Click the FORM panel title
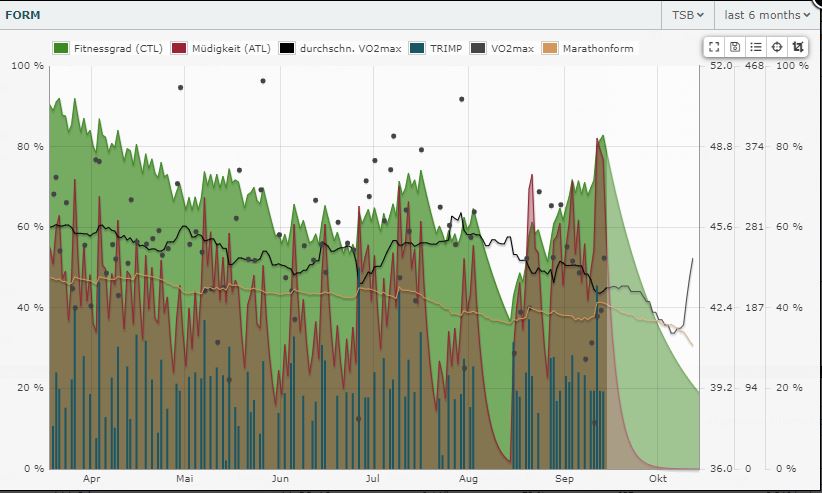 [23, 15]
